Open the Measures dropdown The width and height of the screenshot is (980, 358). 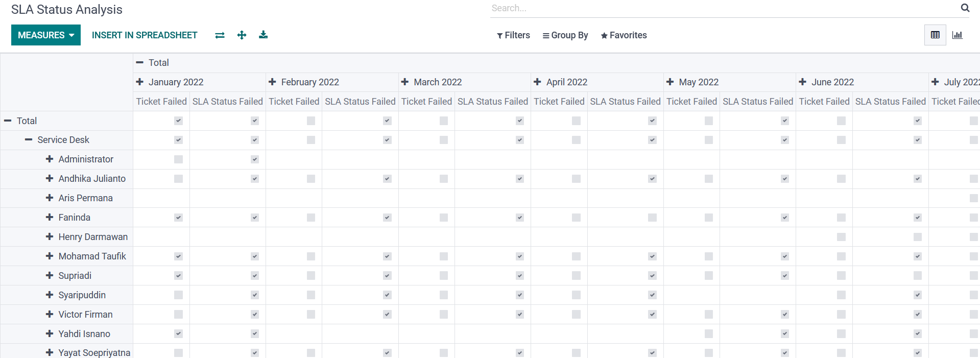[46, 35]
